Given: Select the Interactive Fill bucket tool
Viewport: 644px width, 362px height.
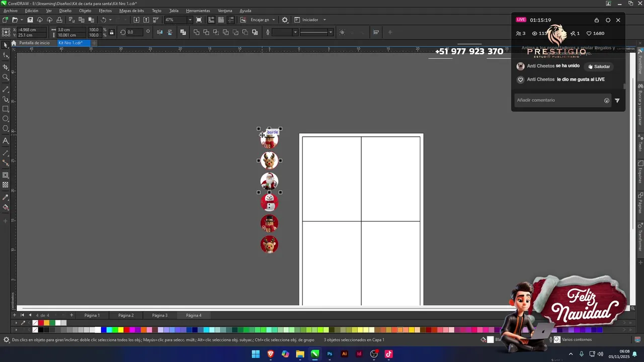Looking at the screenshot, I should click(x=6, y=207).
